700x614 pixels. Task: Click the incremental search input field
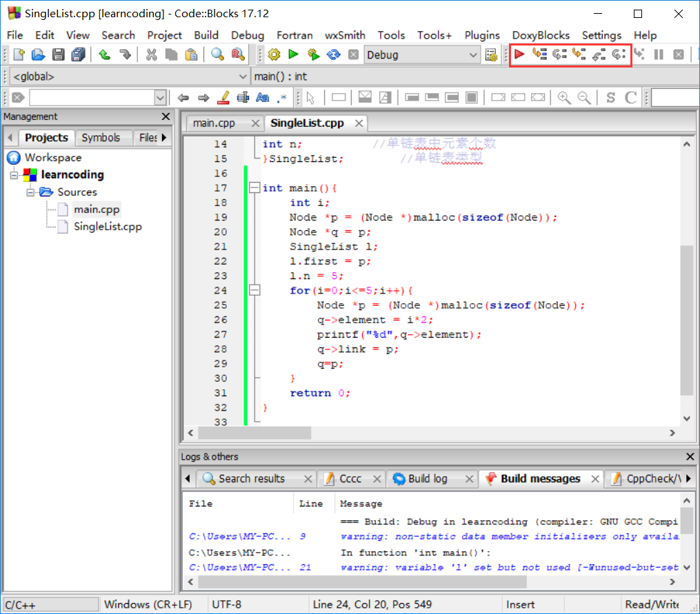click(x=92, y=97)
